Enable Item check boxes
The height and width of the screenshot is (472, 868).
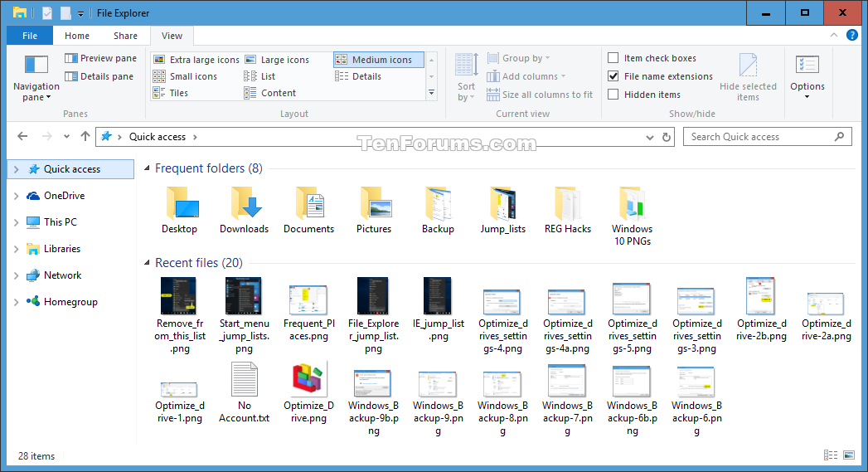point(652,58)
